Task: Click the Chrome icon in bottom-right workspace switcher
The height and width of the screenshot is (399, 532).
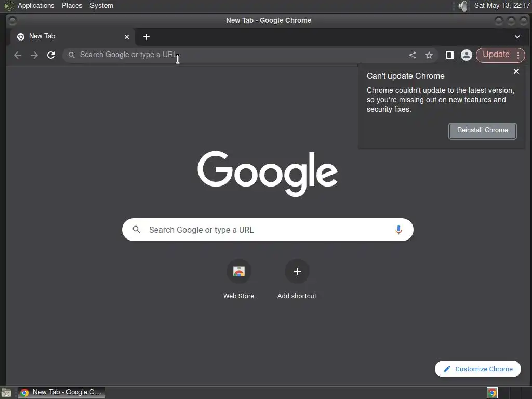Action: point(492,393)
